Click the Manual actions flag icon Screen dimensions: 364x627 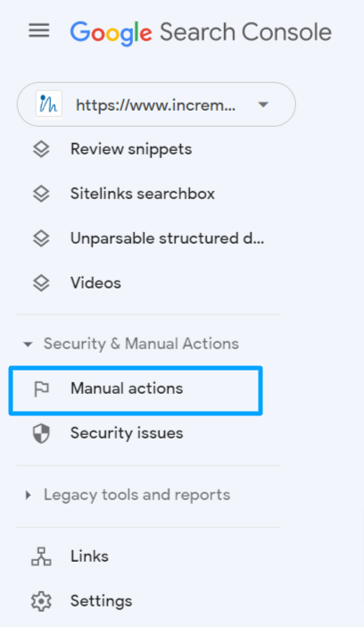41,389
